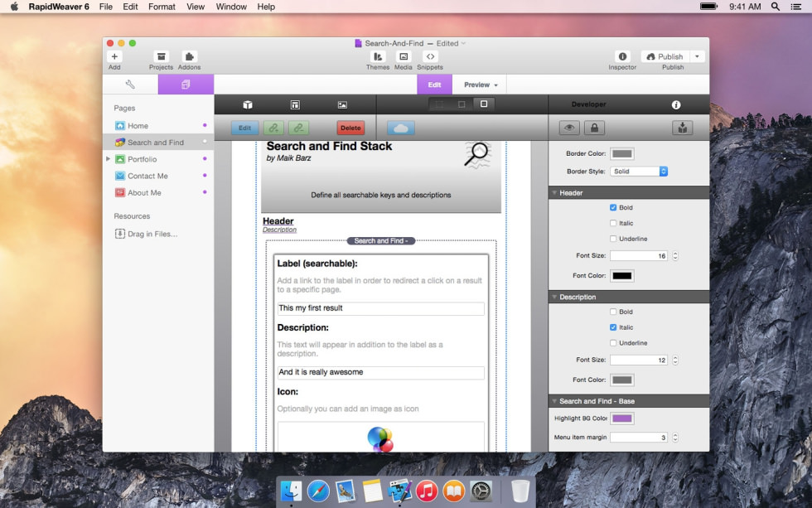Click the blue cloud button

pyautogui.click(x=401, y=128)
